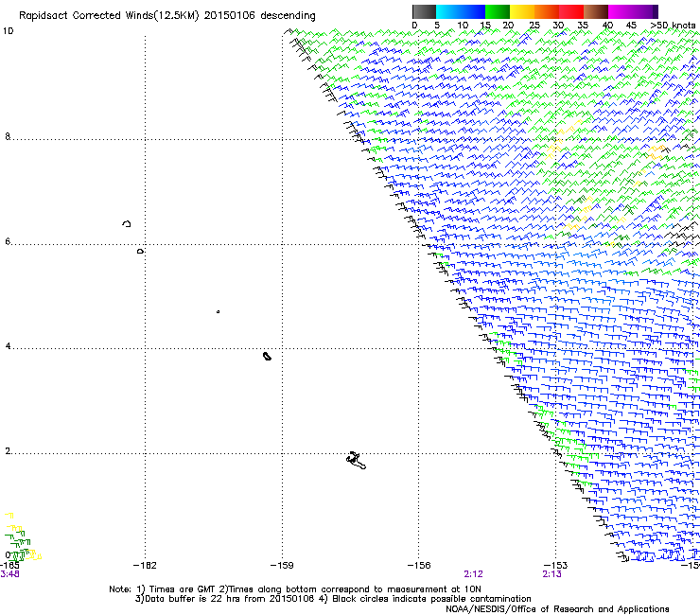Click the purple time stamp '2:13'
700x615 pixels.
pyautogui.click(x=551, y=574)
